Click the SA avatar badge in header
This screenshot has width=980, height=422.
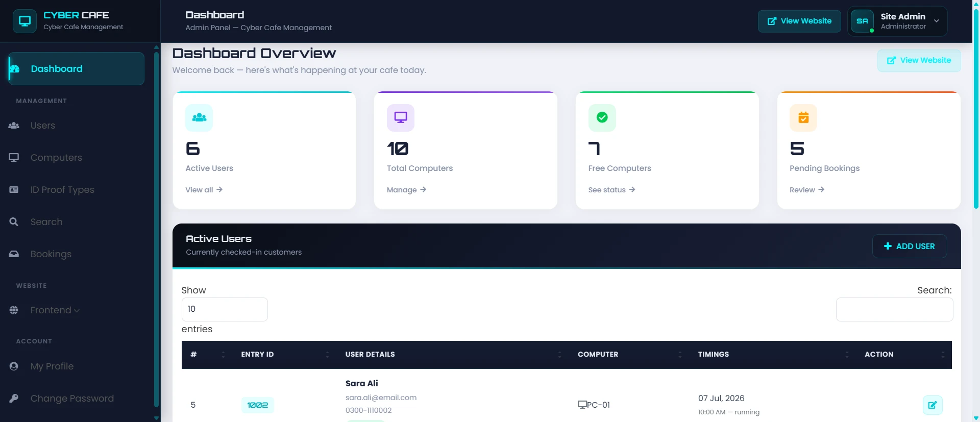[x=862, y=21]
